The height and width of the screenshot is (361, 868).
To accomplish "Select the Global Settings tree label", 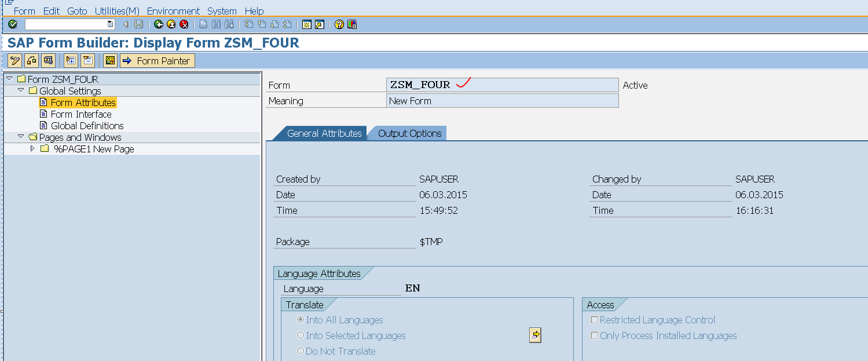I will (x=70, y=91).
